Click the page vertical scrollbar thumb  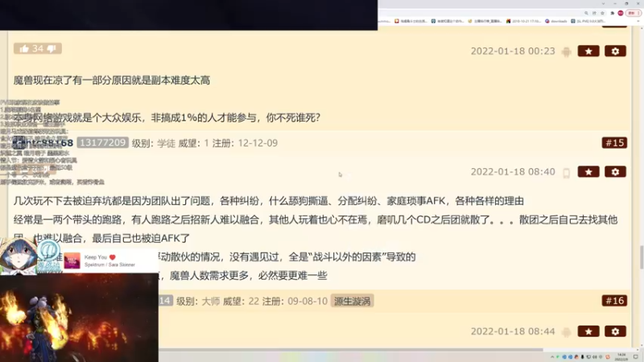point(641,257)
